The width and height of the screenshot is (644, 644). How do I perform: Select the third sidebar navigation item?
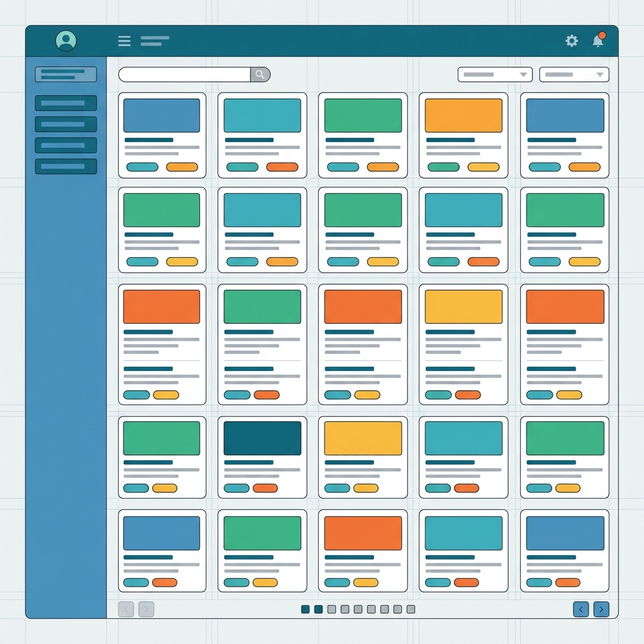[65, 124]
